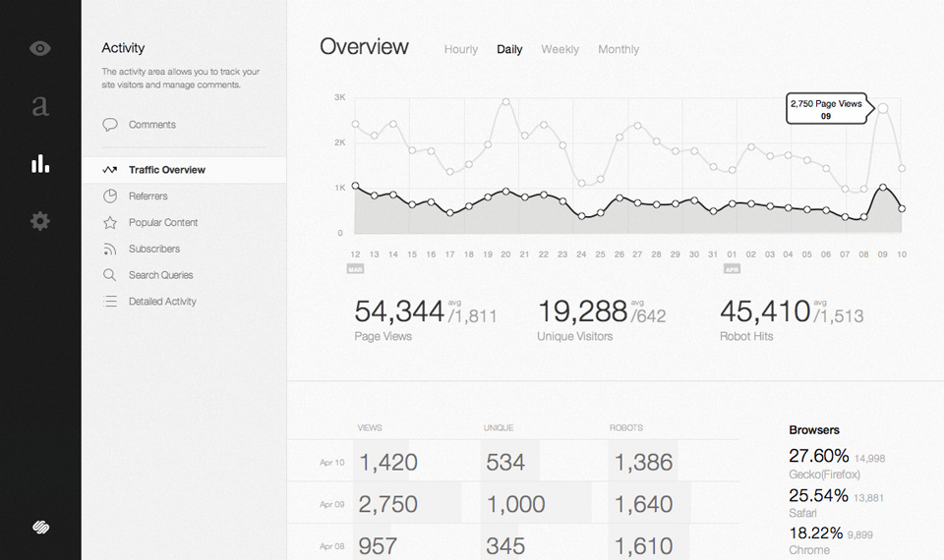The height and width of the screenshot is (560, 944).
Task: Switch to the Monthly view tab
Action: click(x=618, y=49)
